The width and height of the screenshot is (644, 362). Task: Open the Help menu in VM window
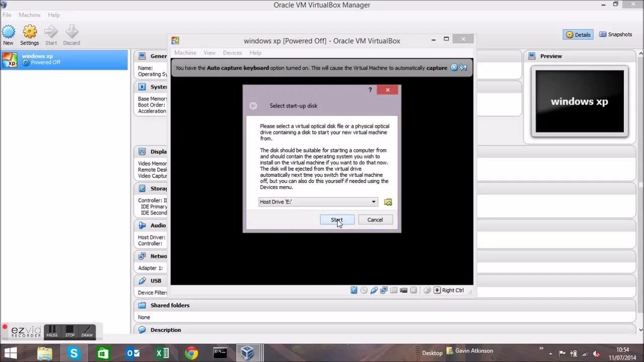point(256,53)
